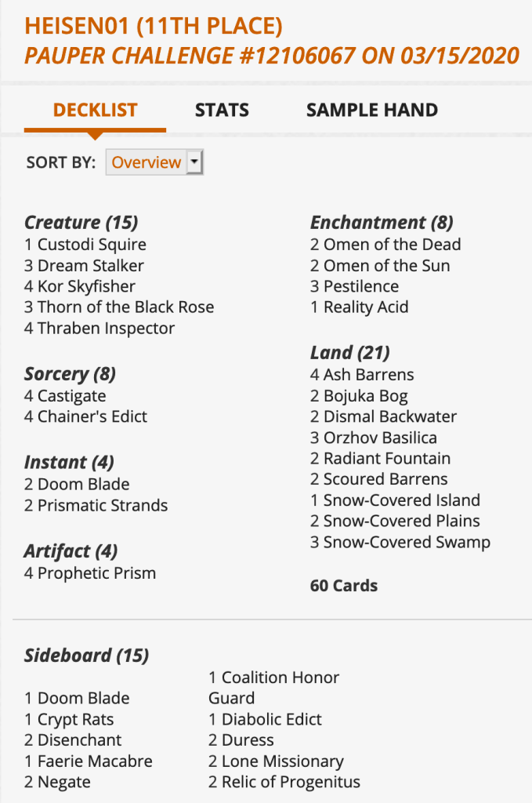The height and width of the screenshot is (803, 532).
Task: Select the Pestilence enchantment link
Action: point(361,286)
